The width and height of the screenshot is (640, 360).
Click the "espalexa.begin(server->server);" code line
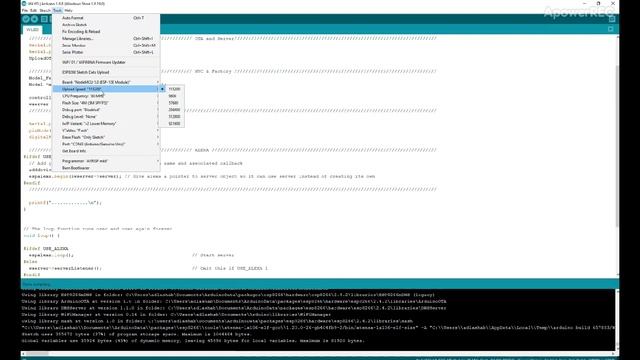pos(75,176)
